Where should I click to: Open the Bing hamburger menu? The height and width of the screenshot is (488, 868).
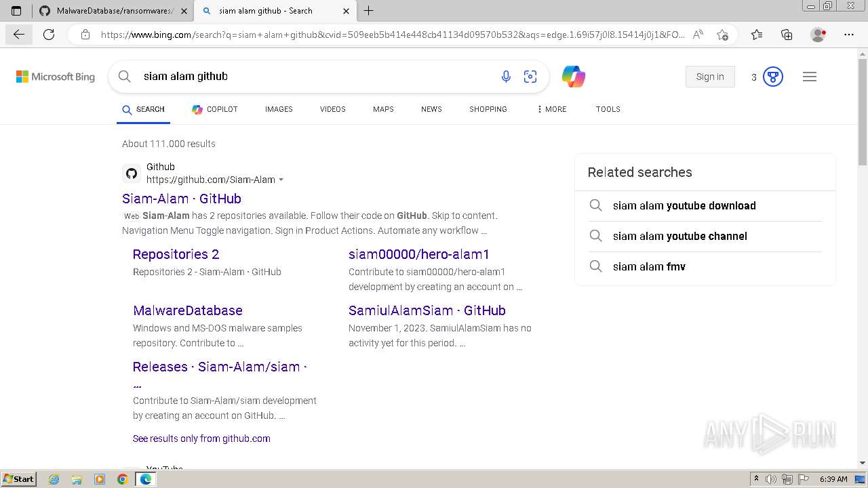(x=810, y=77)
